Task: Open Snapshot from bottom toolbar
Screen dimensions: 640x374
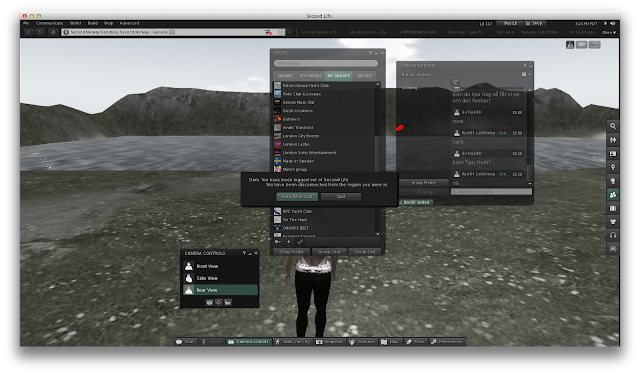Action: point(329,342)
